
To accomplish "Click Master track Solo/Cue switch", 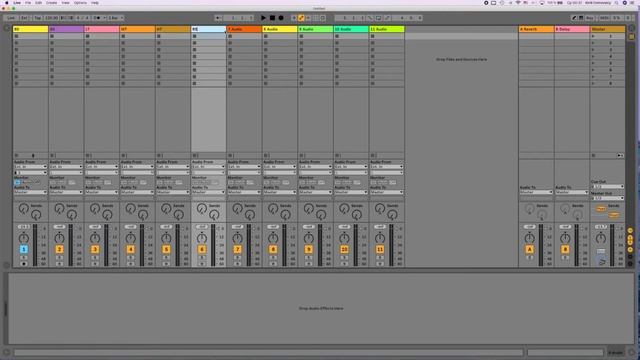I will pos(601,251).
